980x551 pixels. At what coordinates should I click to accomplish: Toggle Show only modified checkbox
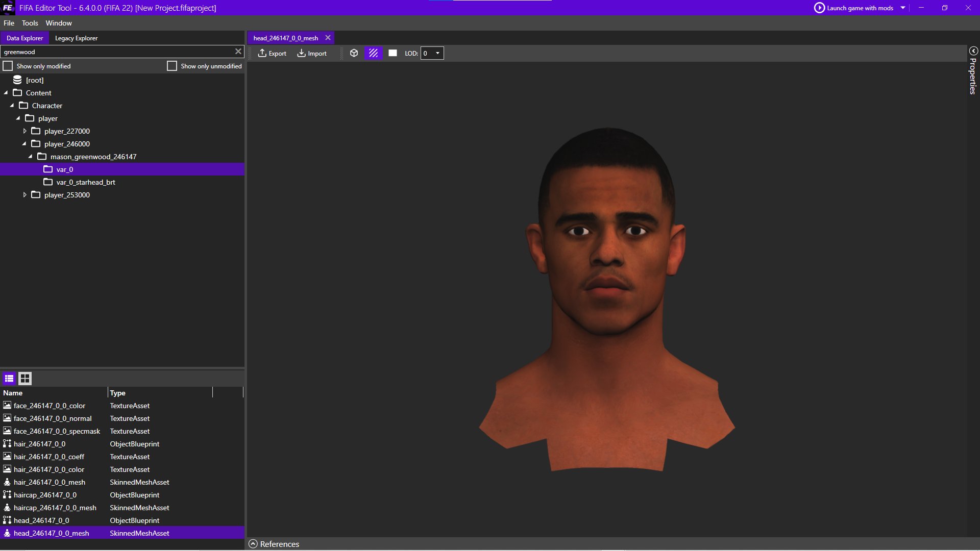[8, 66]
